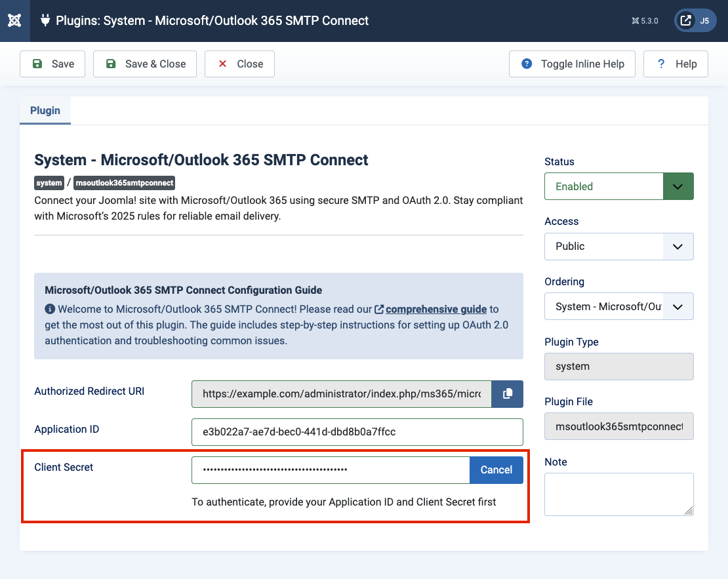This screenshot has height=579, width=728.
Task: Click the J5 user menu label
Action: point(704,21)
